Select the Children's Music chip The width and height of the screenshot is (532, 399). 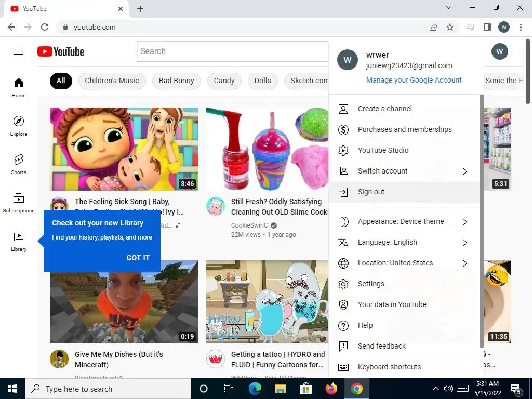pos(112,81)
